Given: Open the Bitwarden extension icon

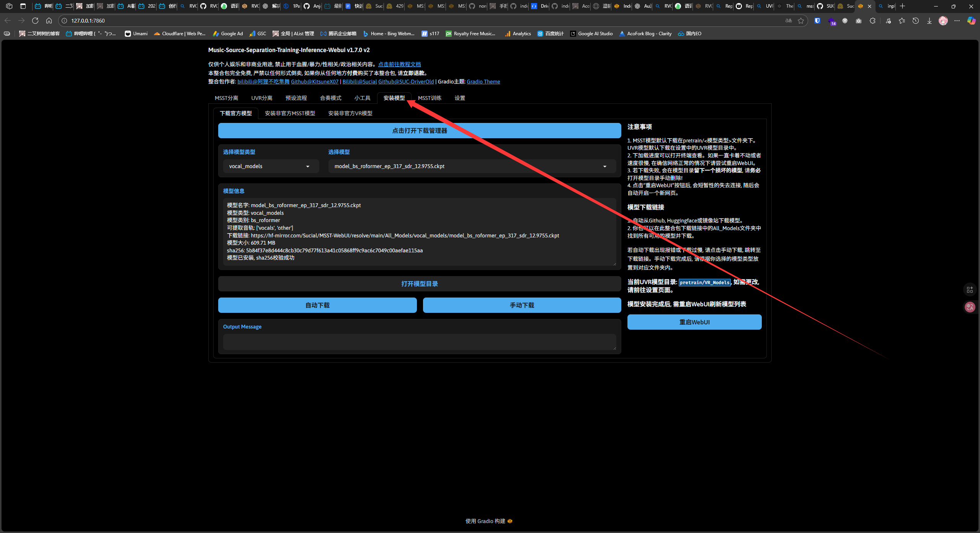Looking at the screenshot, I should pyautogui.click(x=817, y=21).
